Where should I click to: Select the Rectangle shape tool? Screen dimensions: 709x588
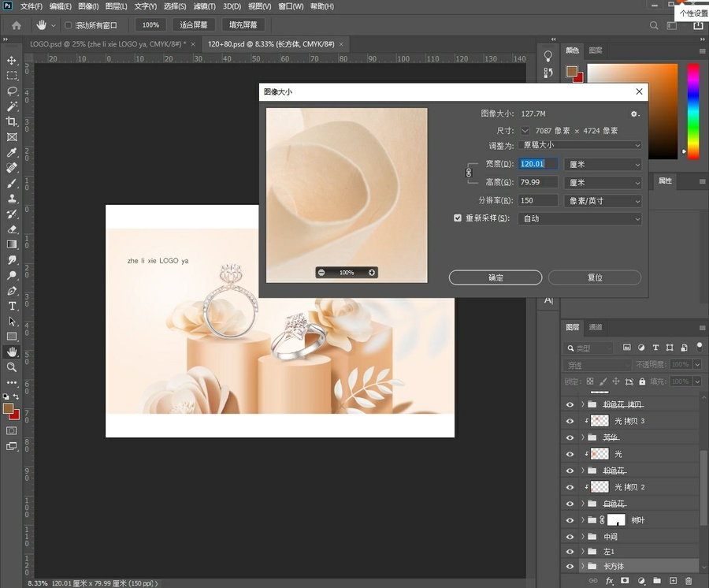click(12, 337)
